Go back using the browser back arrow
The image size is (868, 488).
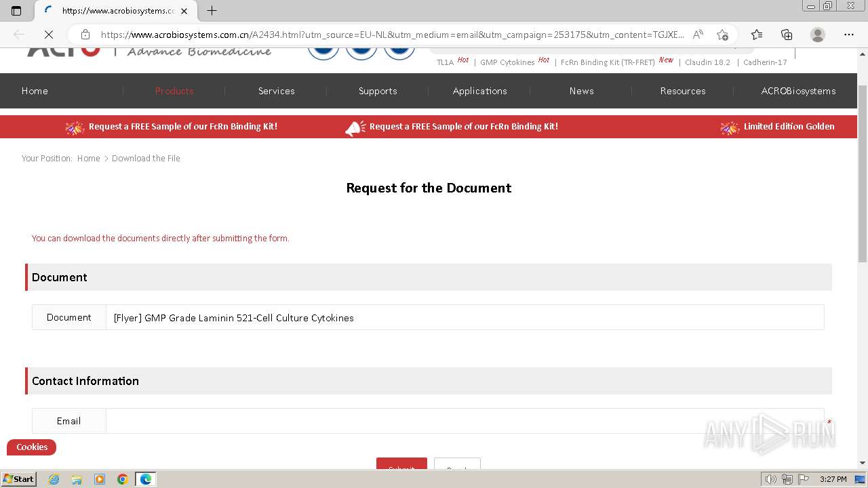(19, 35)
